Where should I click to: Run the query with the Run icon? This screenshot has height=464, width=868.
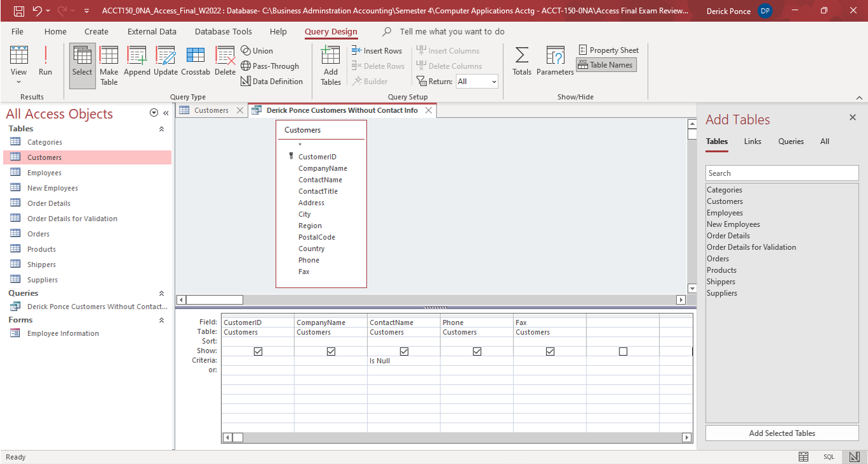(45, 61)
